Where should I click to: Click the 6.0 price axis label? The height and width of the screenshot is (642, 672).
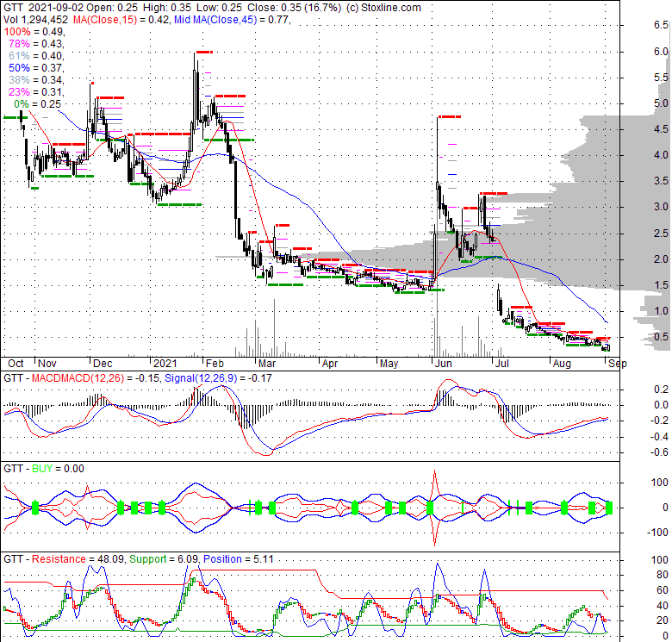point(662,52)
